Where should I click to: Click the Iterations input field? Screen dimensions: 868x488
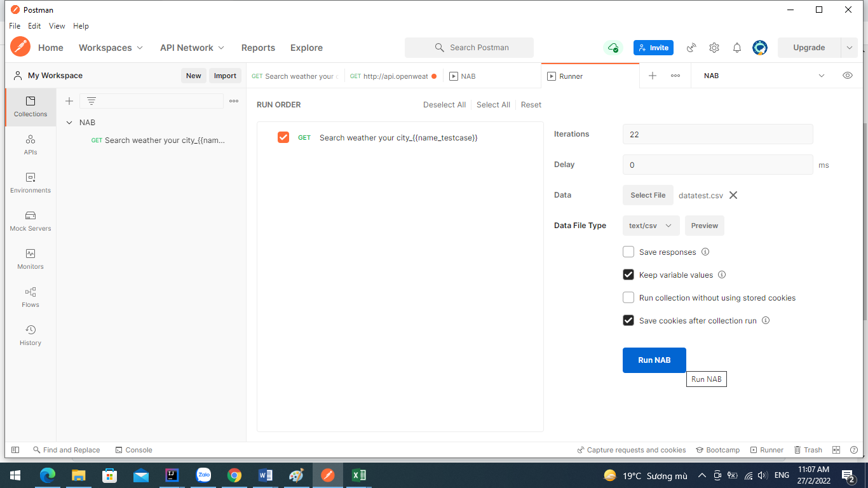(x=718, y=134)
